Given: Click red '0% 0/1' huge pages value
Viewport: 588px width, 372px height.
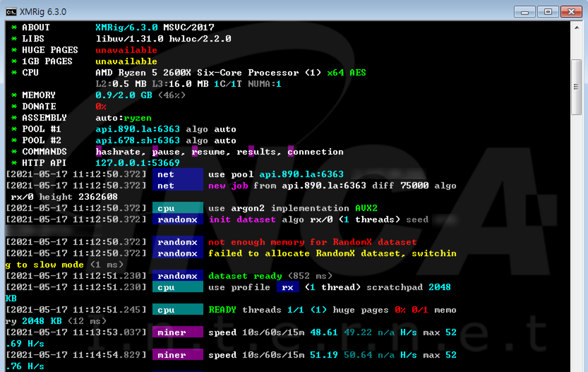Looking at the screenshot, I should point(411,310).
